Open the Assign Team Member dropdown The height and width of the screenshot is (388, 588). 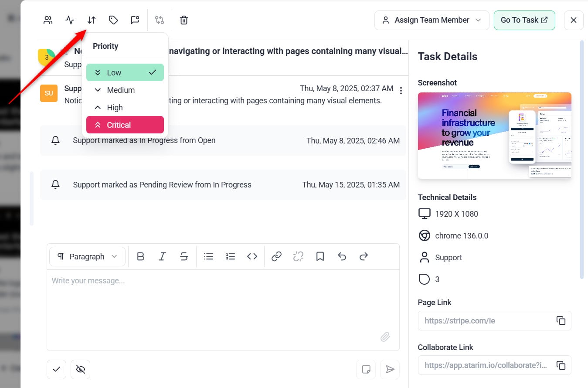click(x=432, y=20)
